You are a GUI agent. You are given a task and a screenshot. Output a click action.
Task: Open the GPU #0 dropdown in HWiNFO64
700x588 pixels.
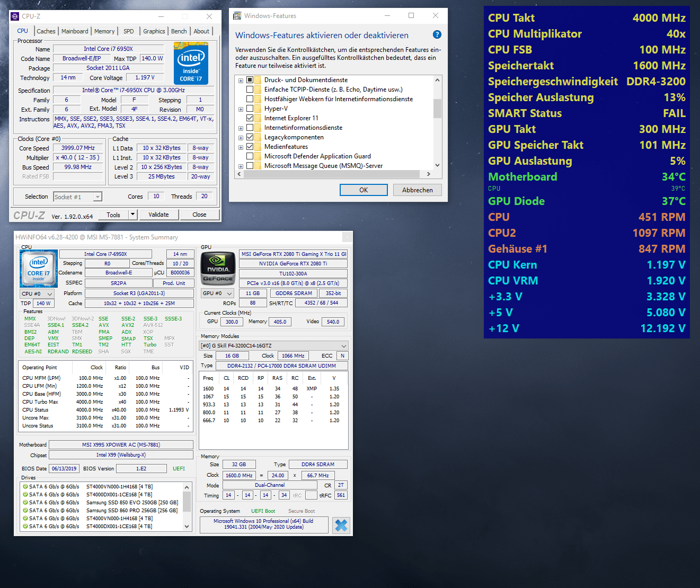click(x=218, y=293)
